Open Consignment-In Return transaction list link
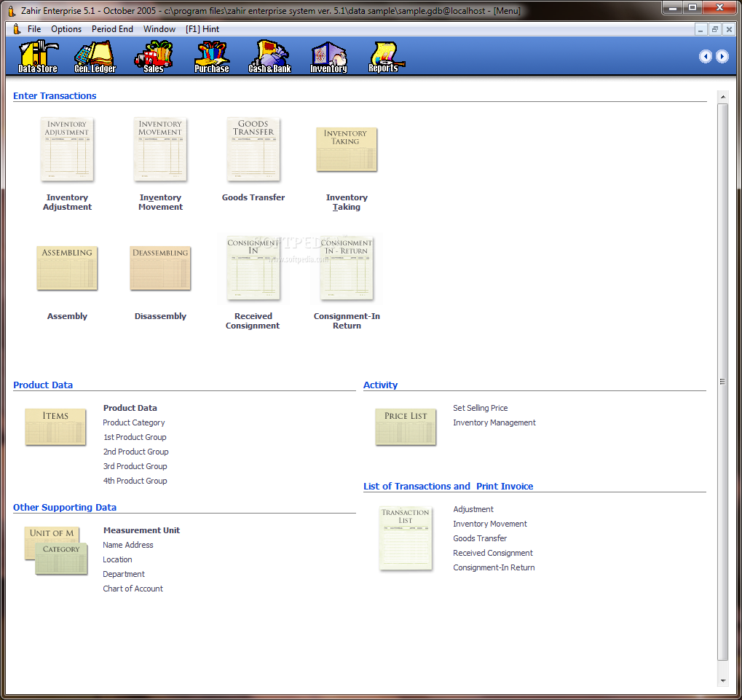This screenshot has height=700, width=742. pyautogui.click(x=494, y=567)
